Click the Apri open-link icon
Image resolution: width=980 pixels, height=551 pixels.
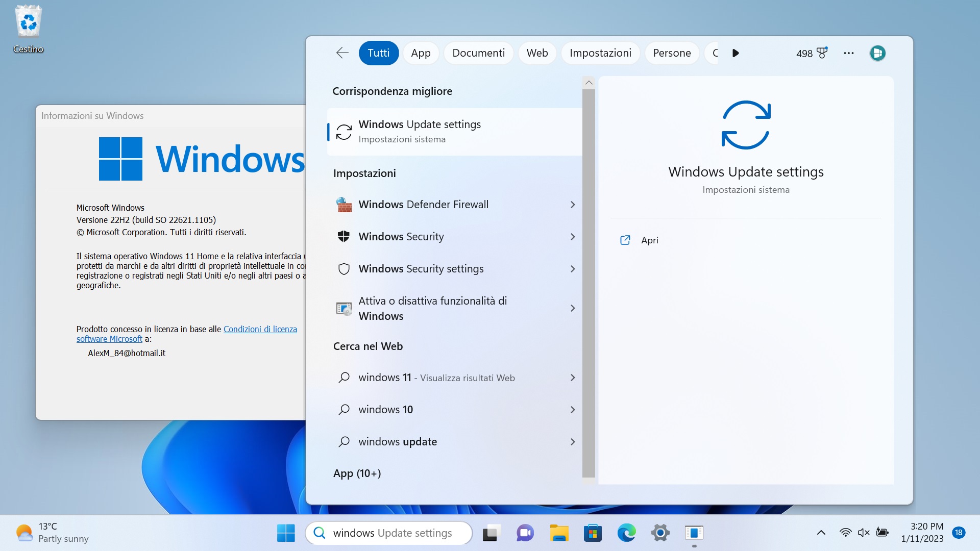[x=625, y=240]
